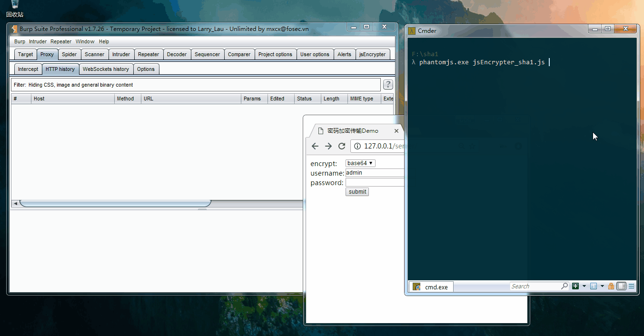The image size is (644, 336).
Task: Click the submit button
Action: pos(357,192)
